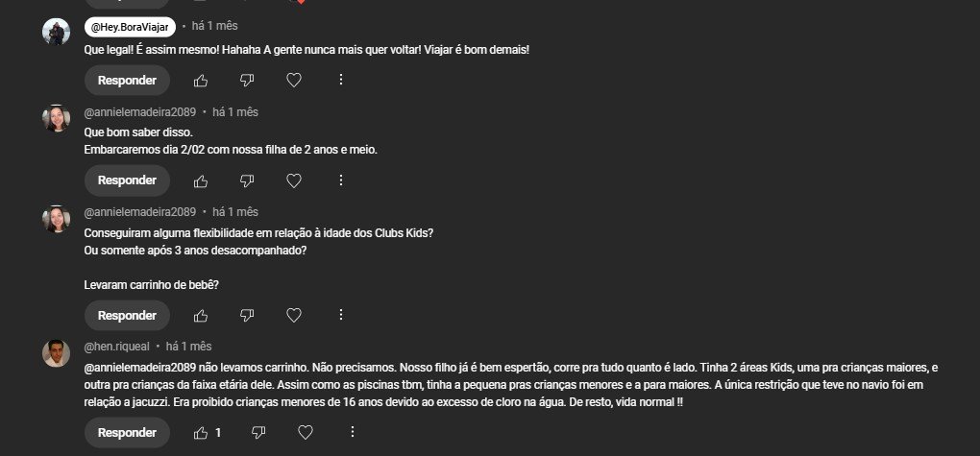
Task: Click Responder under hen.riqueal's reply
Action: (x=127, y=433)
